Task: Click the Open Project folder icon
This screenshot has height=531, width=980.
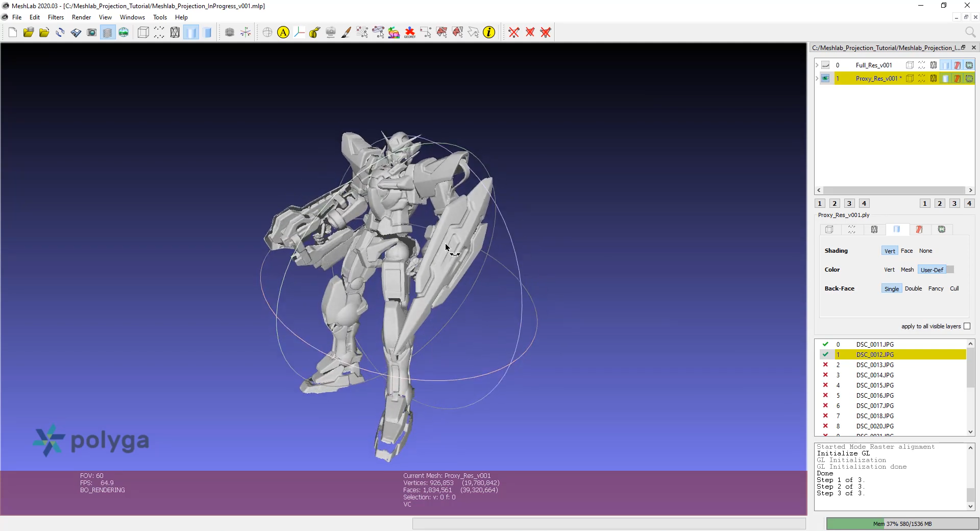Action: click(29, 33)
